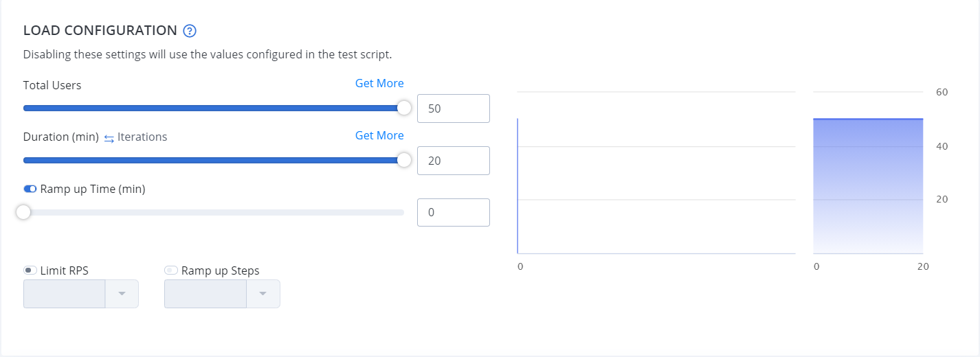Click the swap arrows icon beside Iterations

pos(109,138)
